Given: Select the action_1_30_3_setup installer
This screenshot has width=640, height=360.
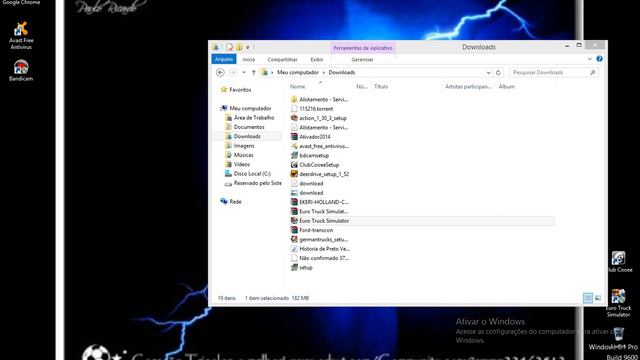Looking at the screenshot, I should [319, 118].
